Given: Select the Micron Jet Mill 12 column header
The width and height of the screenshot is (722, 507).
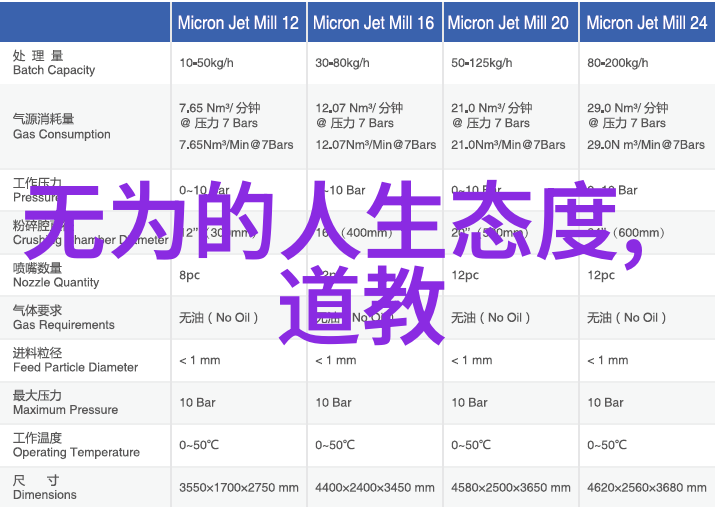Looking at the screenshot, I should [x=238, y=23].
